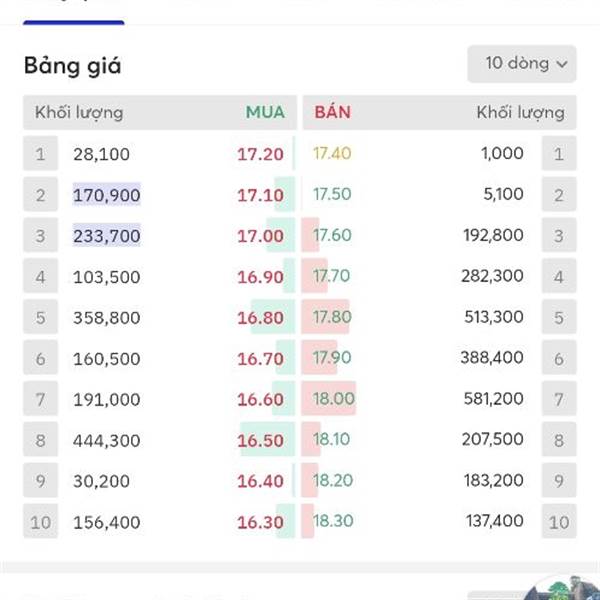Select sell price 17.40
600x600 pixels.
point(332,154)
